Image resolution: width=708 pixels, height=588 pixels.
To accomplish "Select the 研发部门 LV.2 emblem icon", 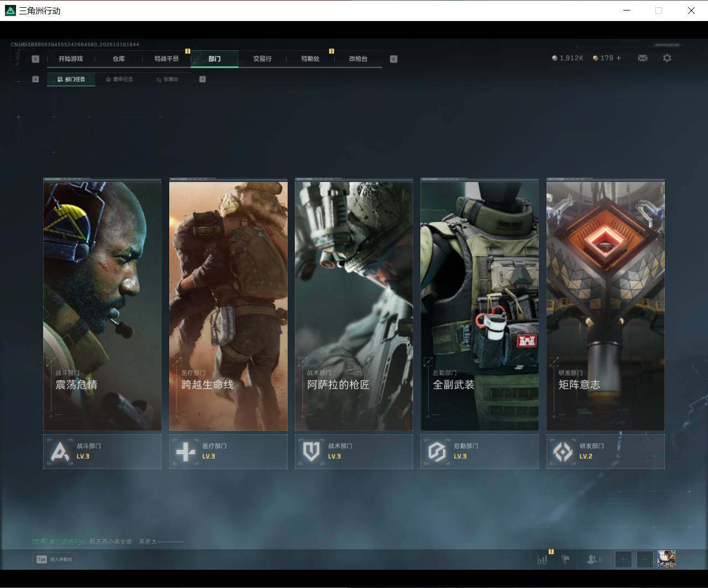I will pyautogui.click(x=563, y=452).
